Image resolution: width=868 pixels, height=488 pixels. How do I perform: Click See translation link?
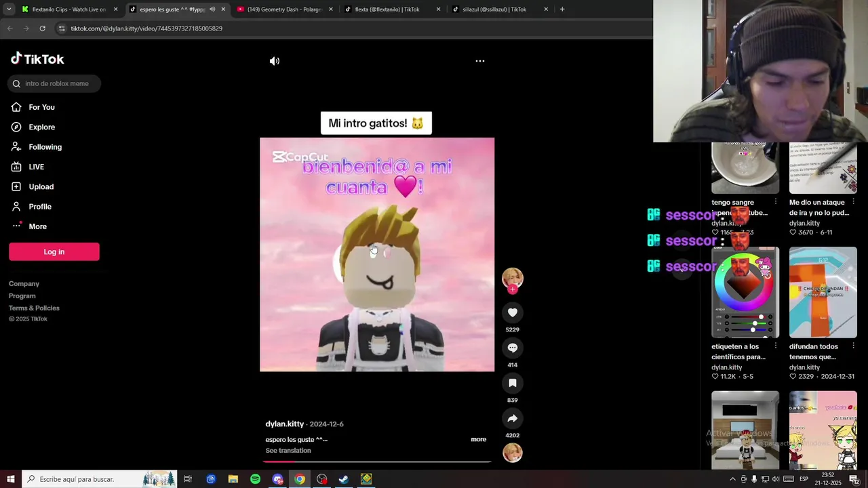[x=288, y=451]
